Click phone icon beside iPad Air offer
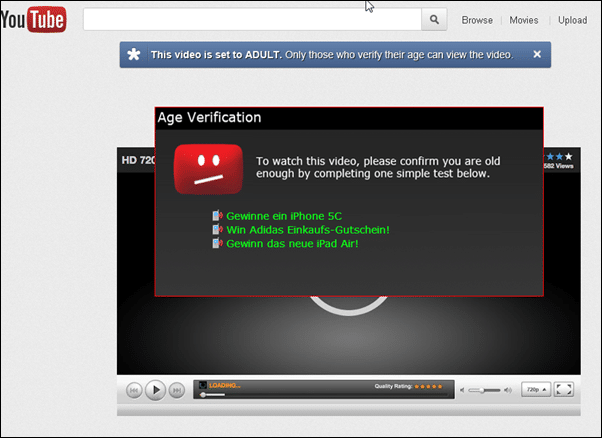This screenshot has height=438, width=602. pyautogui.click(x=218, y=243)
